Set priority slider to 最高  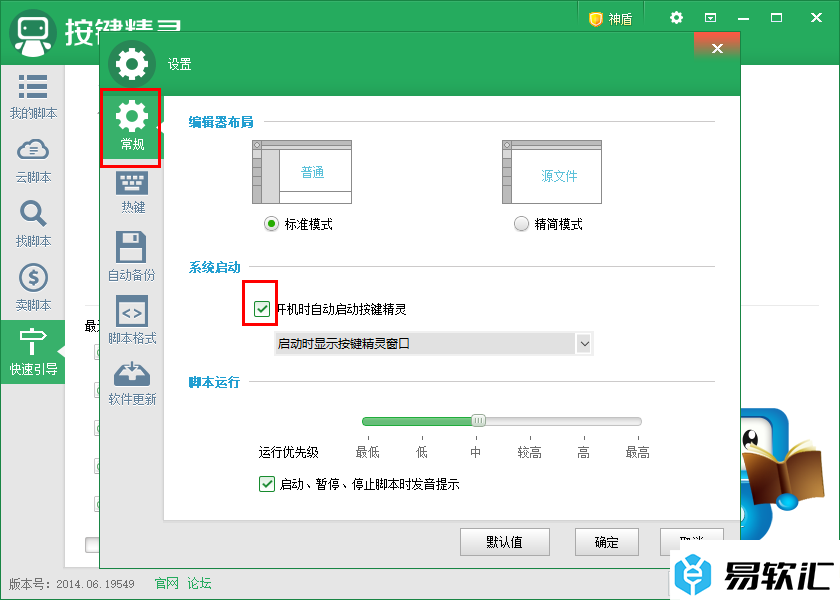[638, 422]
